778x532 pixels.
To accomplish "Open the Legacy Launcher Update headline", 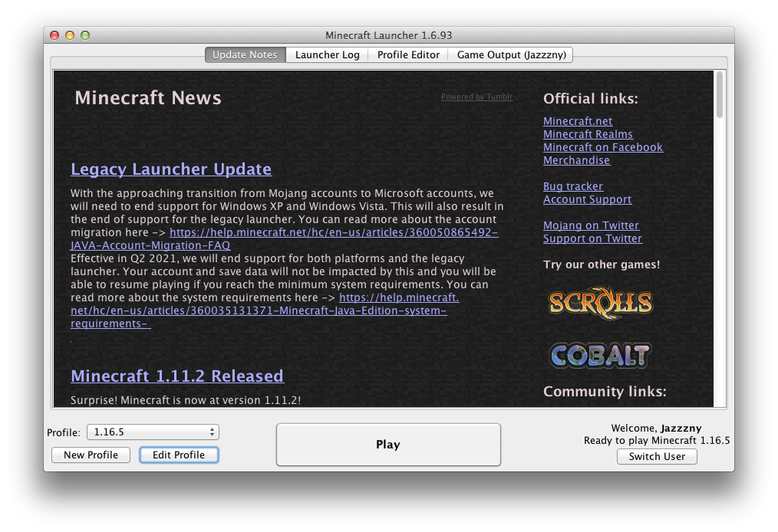I will coord(171,169).
